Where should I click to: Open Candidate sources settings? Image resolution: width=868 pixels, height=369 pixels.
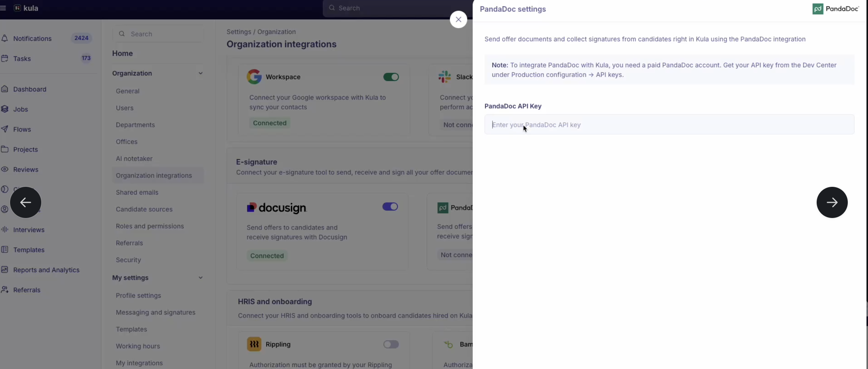click(144, 209)
